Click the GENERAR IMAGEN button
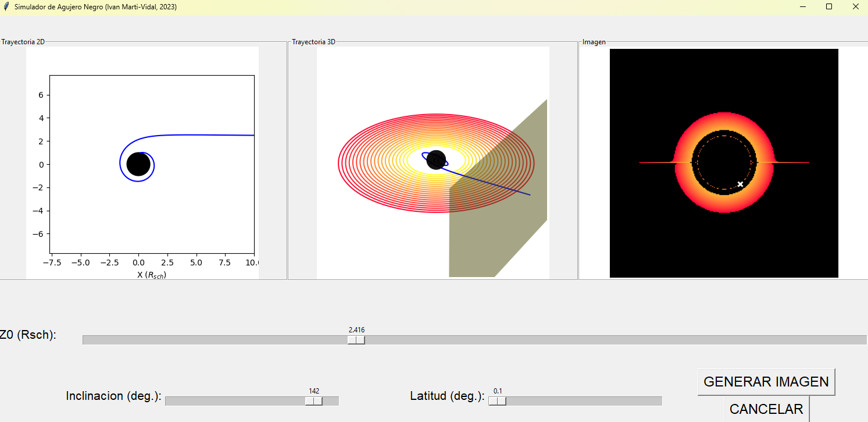The height and width of the screenshot is (422, 868). 766,382
